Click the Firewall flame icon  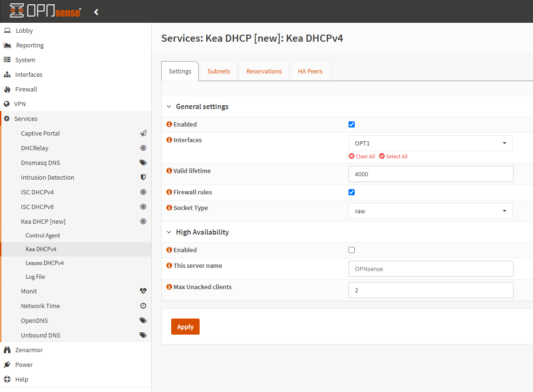click(x=7, y=89)
